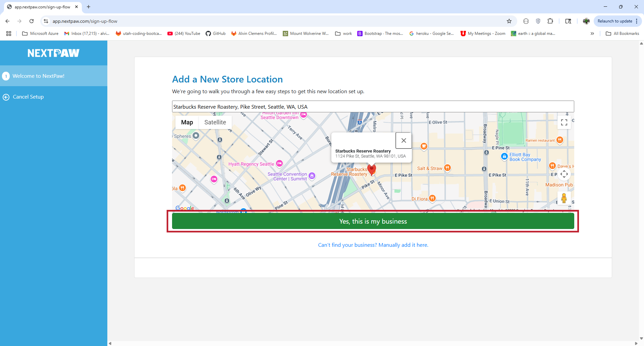
Task: Open the heroku Google Search bookmark
Action: [x=432, y=34]
